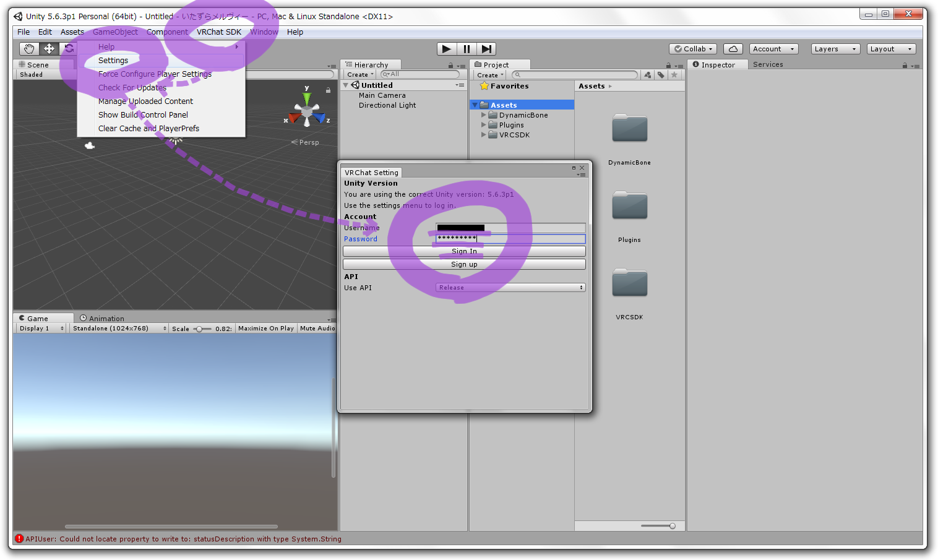Open the Layers dropdown
Image resolution: width=938 pixels, height=560 pixels.
click(x=835, y=49)
